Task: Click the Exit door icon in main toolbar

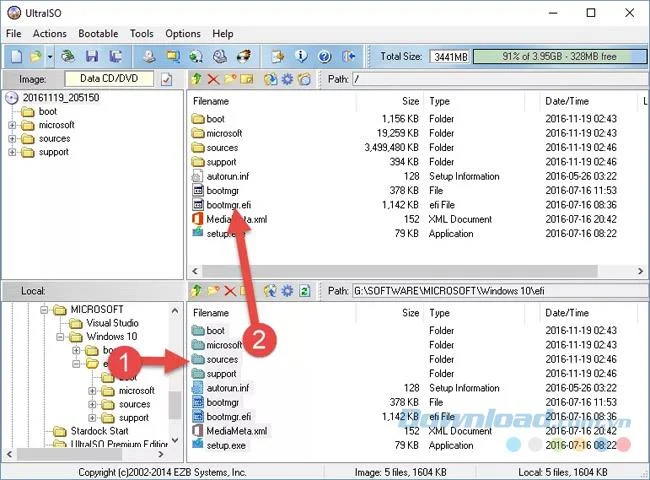Action: coord(349,56)
